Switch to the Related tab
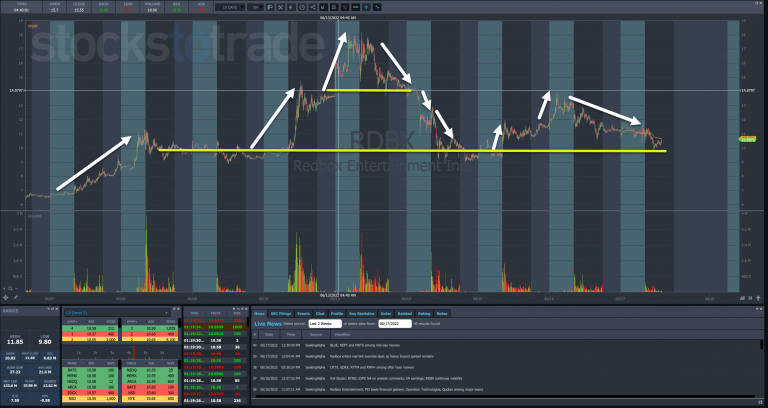Image resolution: width=768 pixels, height=408 pixels. pos(405,313)
